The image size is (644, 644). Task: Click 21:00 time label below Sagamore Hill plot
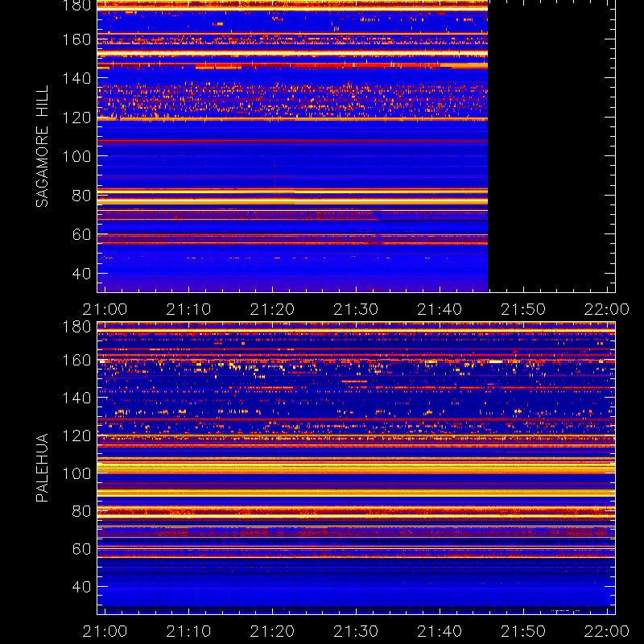click(105, 309)
